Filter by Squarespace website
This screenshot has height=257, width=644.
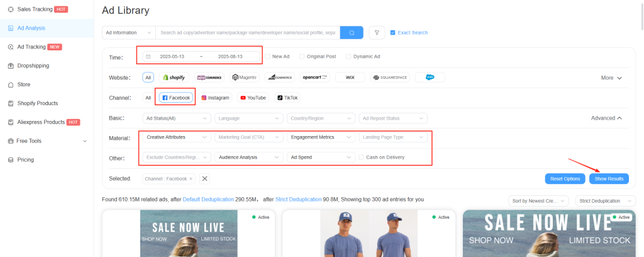coord(390,77)
